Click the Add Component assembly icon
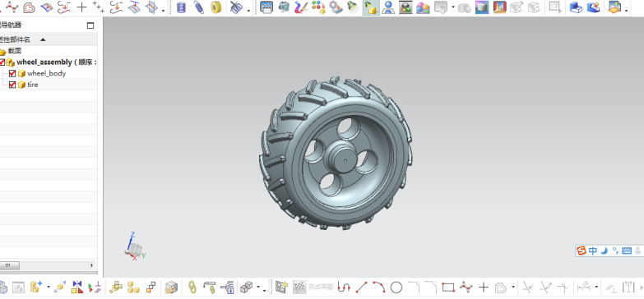Image resolution: width=644 pixels, height=299 pixels. pyautogui.click(x=37, y=287)
